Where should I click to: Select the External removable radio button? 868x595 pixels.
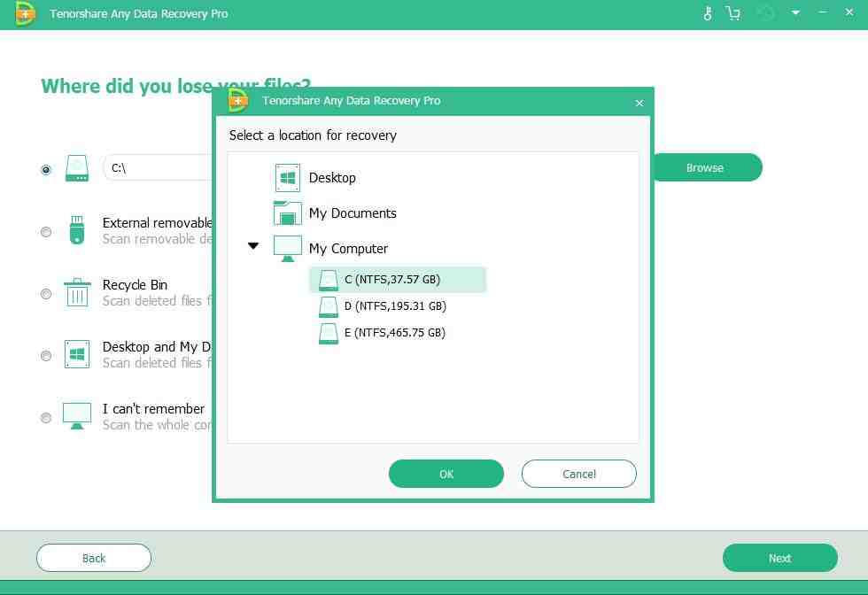coord(46,231)
